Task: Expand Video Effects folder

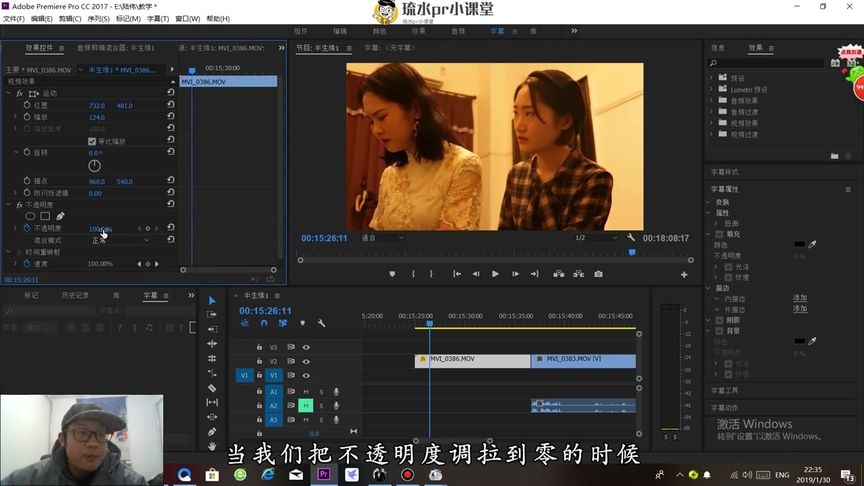Action: 711,122
